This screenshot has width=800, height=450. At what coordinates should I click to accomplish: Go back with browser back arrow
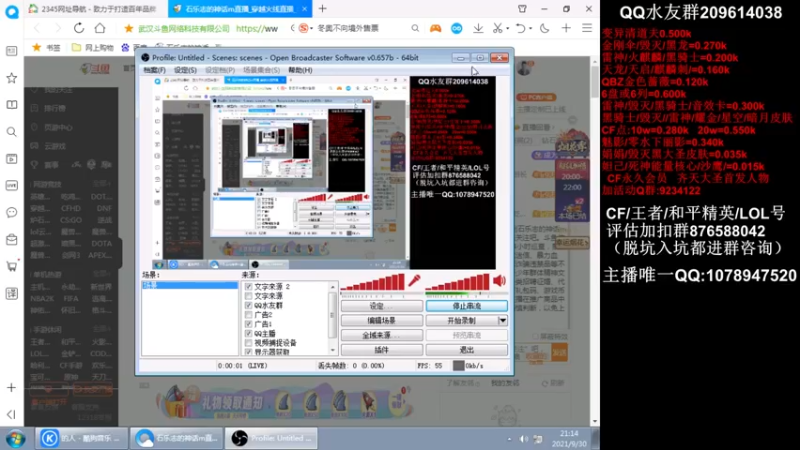(x=37, y=28)
